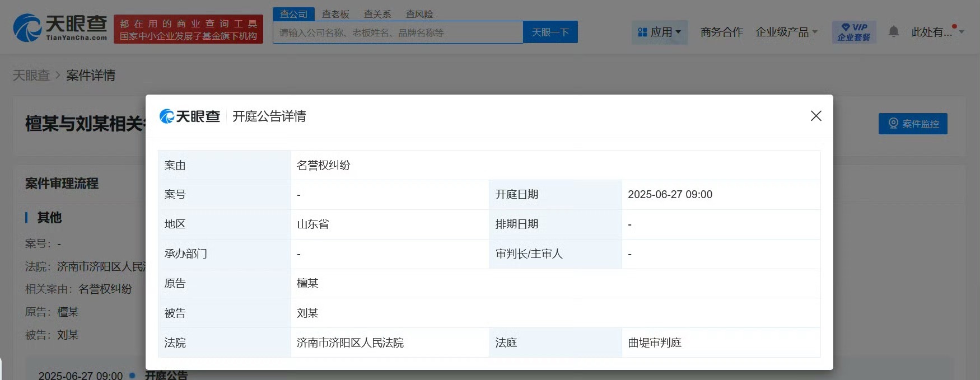Click 被告: 刘某 in background page
The width and height of the screenshot is (980, 380).
(x=52, y=335)
